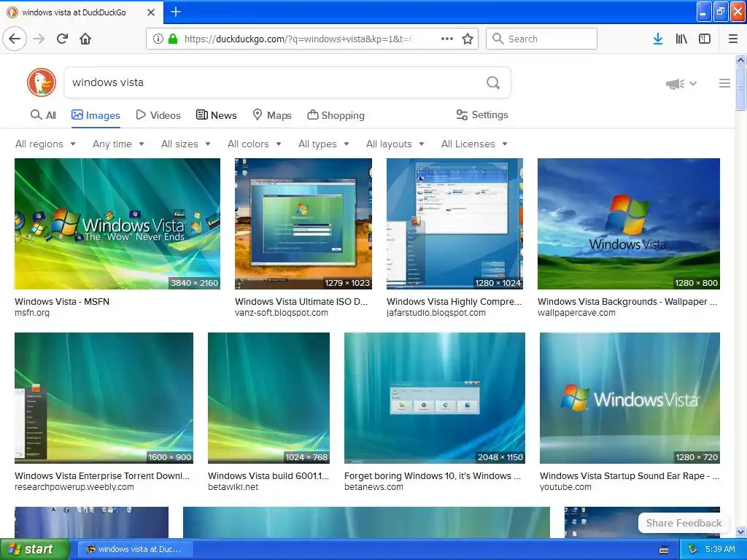The image size is (747, 560).
Task: View site information icon in address bar
Action: [158, 39]
